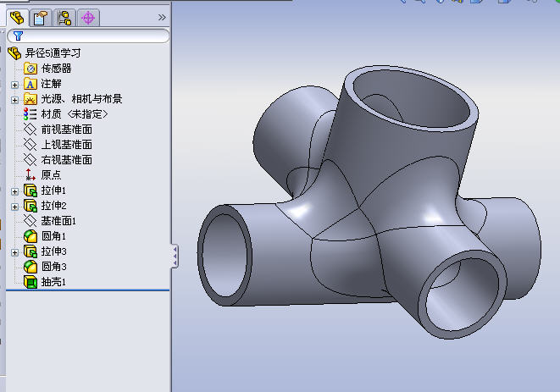Select the 光源、相机与布景 folder icon
Image resolution: width=560 pixels, height=392 pixels.
pyautogui.click(x=30, y=99)
